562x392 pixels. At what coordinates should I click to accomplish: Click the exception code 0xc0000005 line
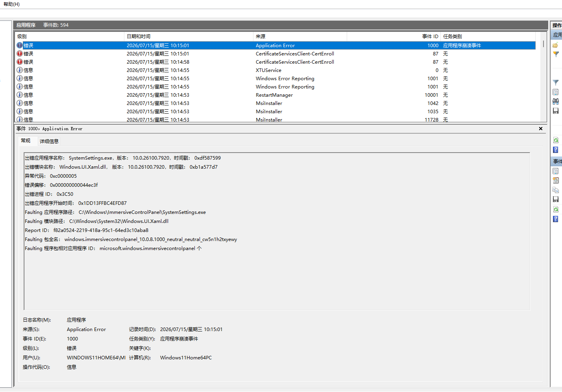(x=51, y=176)
